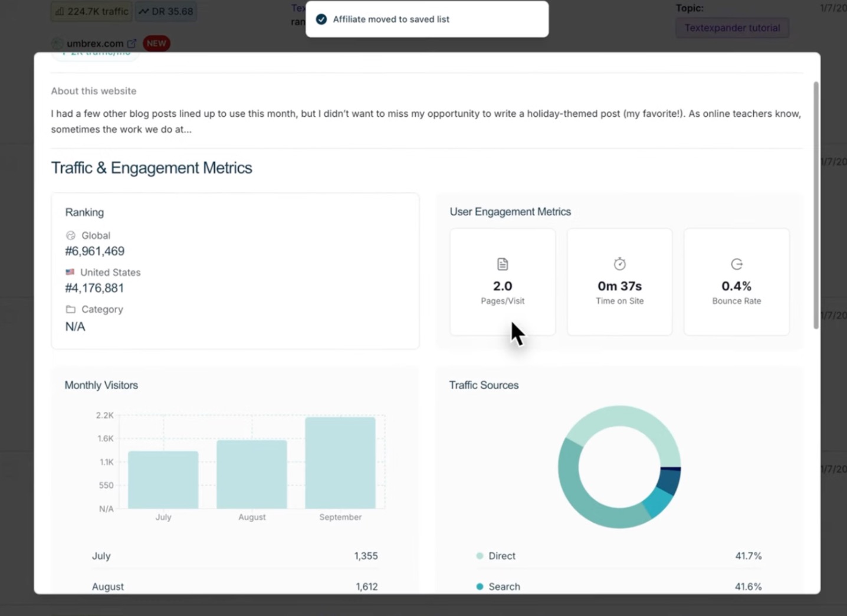
Task: Click the 224.7K traffic badge
Action: (92, 11)
